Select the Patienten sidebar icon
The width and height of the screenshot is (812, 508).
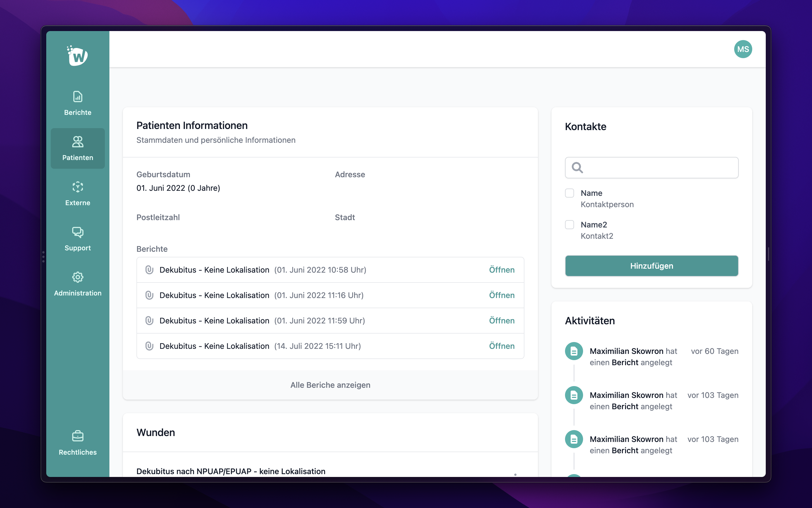(x=78, y=141)
